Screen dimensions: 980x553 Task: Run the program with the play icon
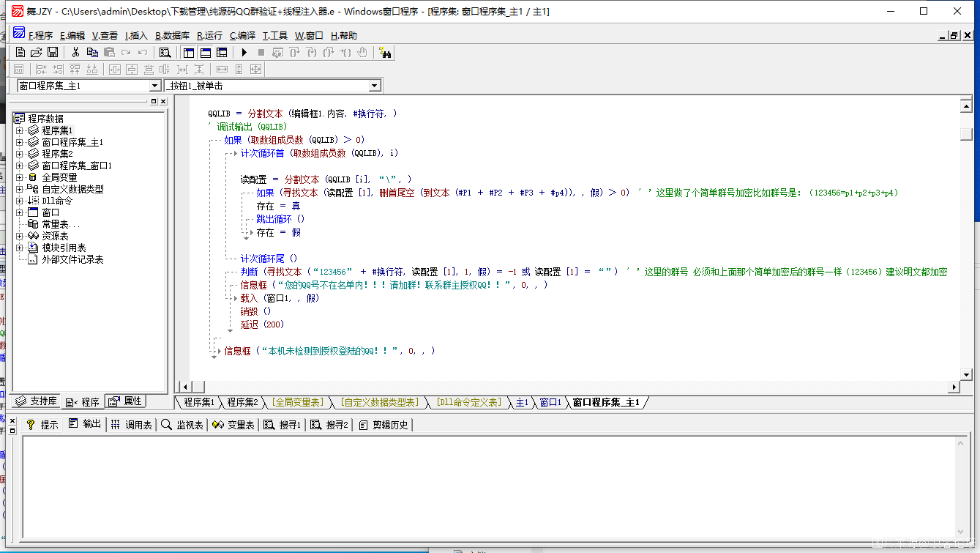click(x=244, y=52)
